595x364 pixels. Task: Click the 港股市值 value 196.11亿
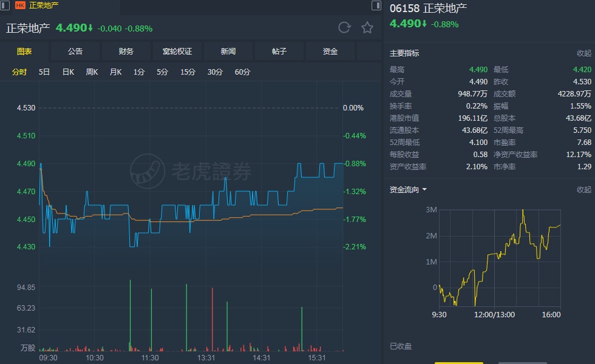click(x=472, y=118)
